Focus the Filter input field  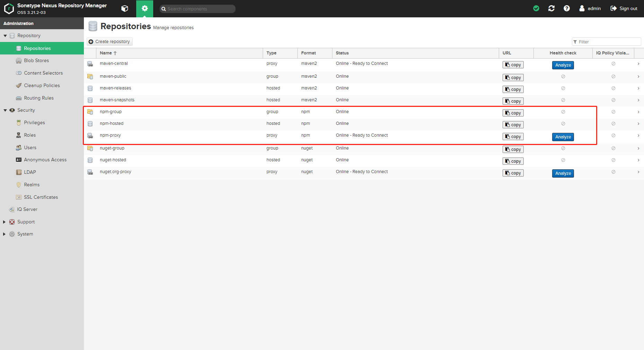pos(607,42)
